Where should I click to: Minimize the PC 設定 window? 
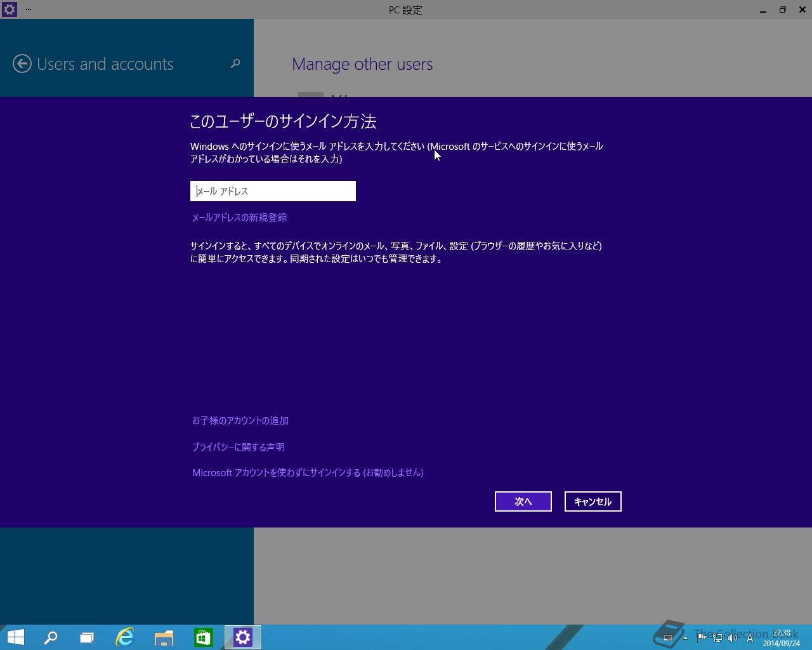click(x=763, y=10)
